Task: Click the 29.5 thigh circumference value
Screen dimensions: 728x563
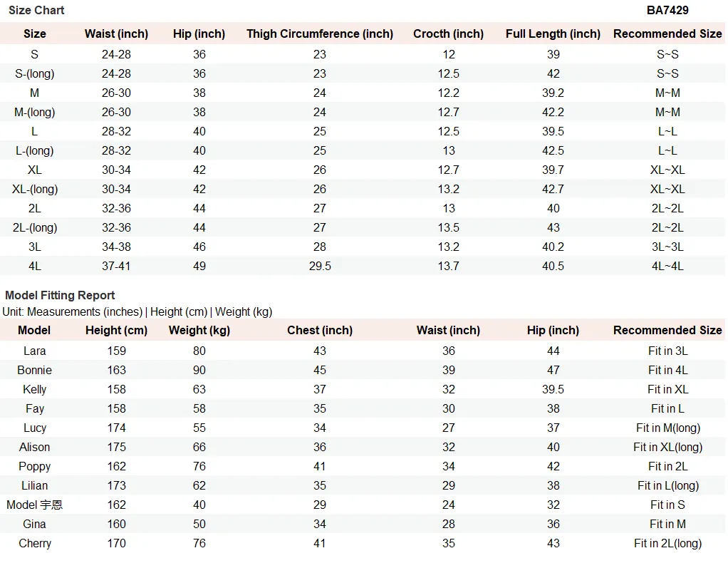Action: point(320,266)
